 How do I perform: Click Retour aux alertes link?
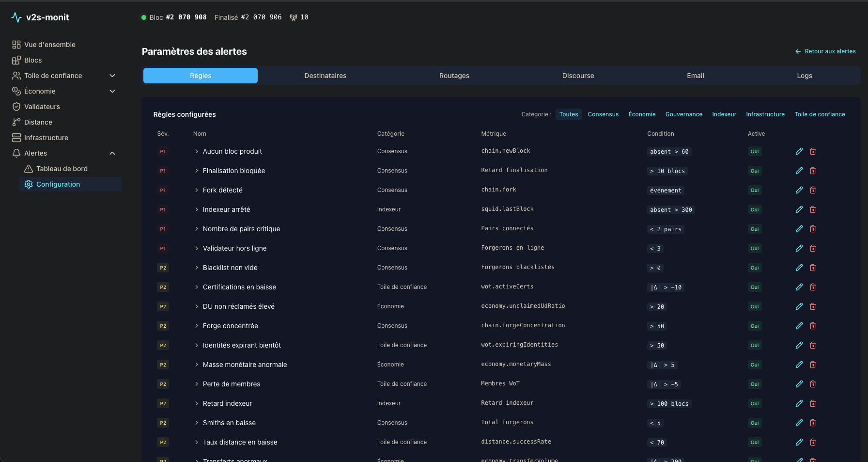825,51
